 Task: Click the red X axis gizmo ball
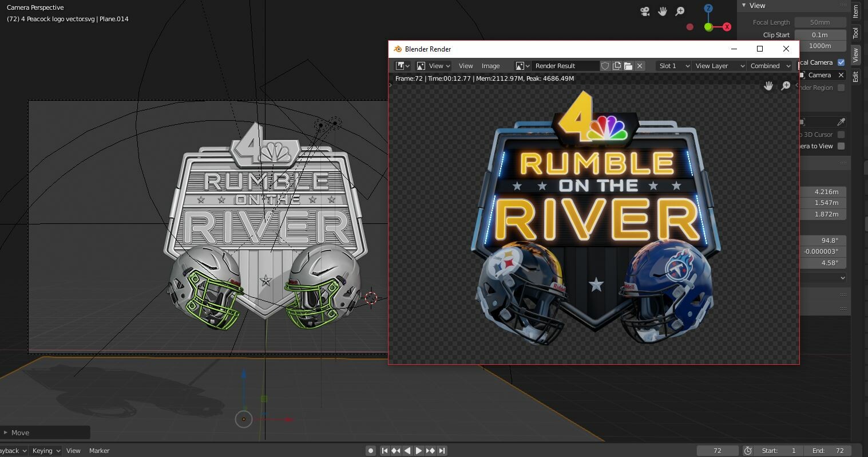pos(727,27)
